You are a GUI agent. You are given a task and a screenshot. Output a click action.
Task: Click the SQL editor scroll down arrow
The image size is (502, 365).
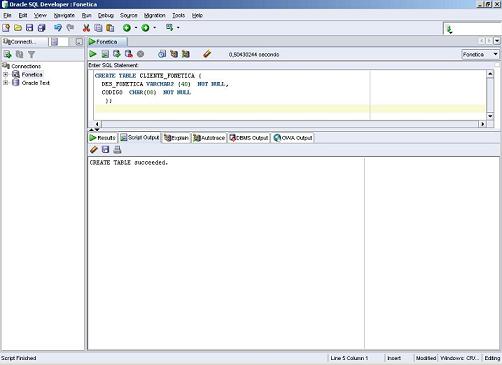[x=490, y=116]
